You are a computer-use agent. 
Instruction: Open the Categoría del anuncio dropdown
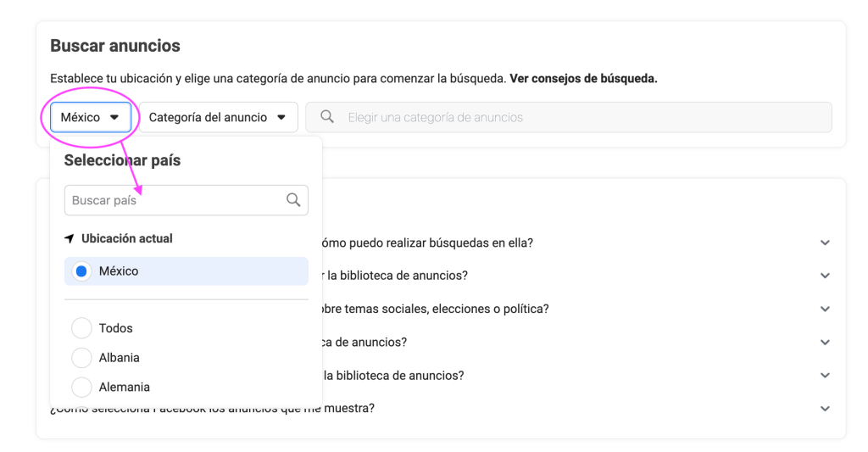[x=218, y=117]
